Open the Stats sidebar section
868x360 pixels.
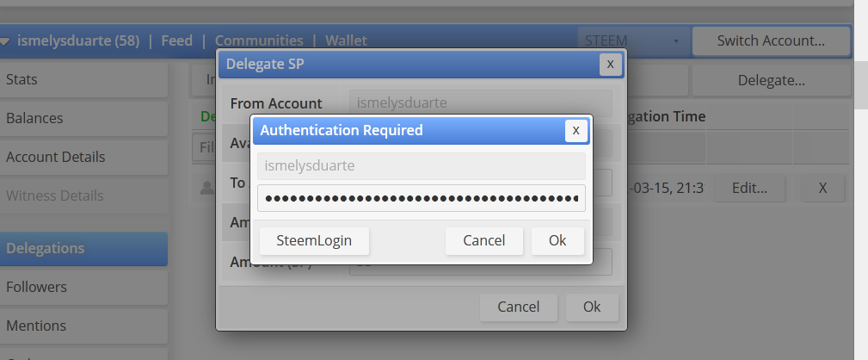(83, 80)
